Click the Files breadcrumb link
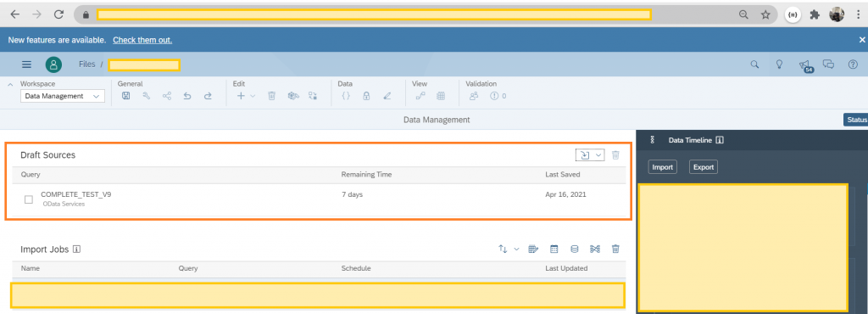 (87, 64)
